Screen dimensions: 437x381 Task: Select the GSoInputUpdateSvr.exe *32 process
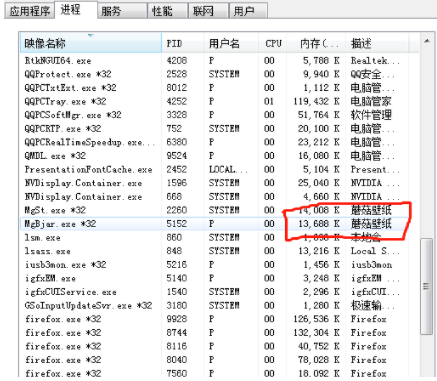tap(214, 306)
